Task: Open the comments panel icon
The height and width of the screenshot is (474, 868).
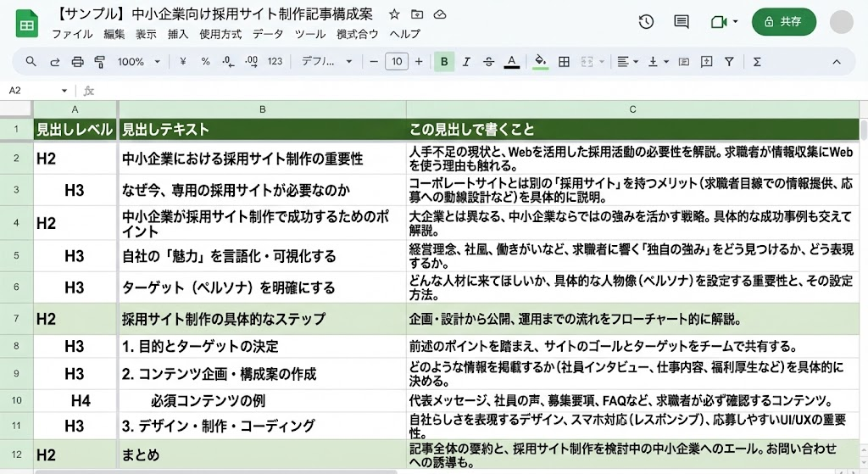Action: click(681, 22)
